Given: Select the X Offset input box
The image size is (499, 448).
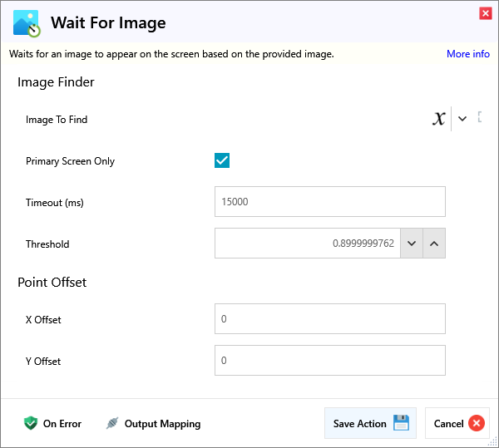Looking at the screenshot, I should [x=329, y=319].
